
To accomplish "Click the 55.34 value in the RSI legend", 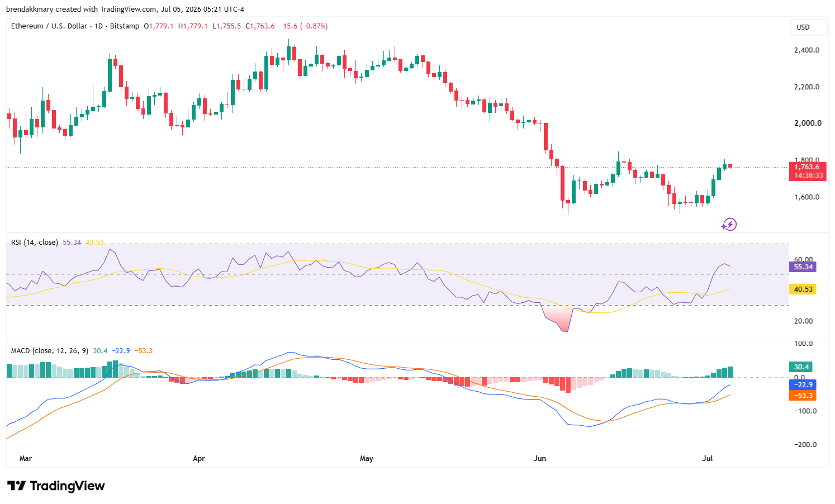I will (x=72, y=243).
